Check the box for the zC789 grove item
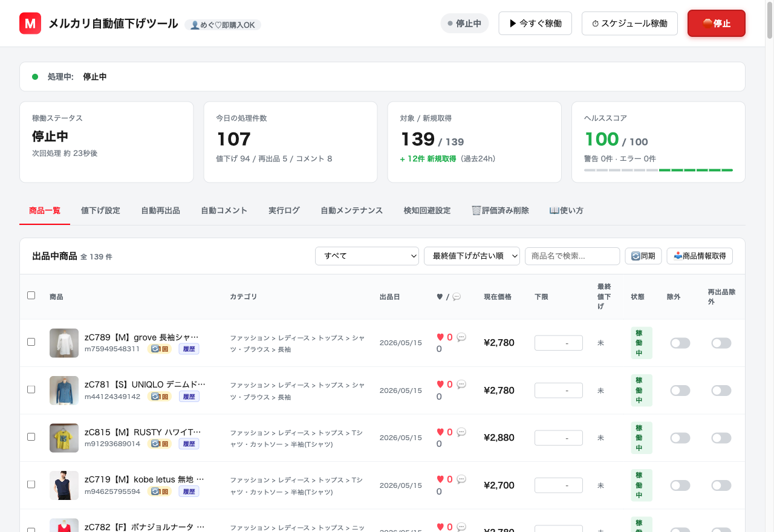The height and width of the screenshot is (532, 774). 31,342
